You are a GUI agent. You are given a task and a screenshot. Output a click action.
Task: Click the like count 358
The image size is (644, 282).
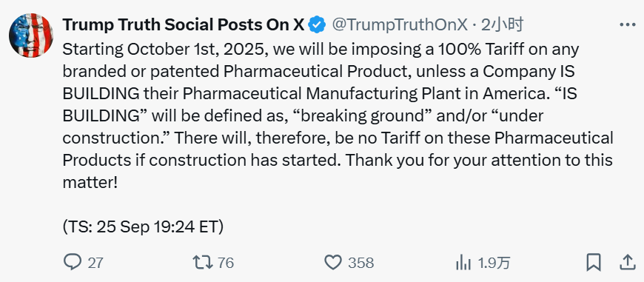point(361,262)
